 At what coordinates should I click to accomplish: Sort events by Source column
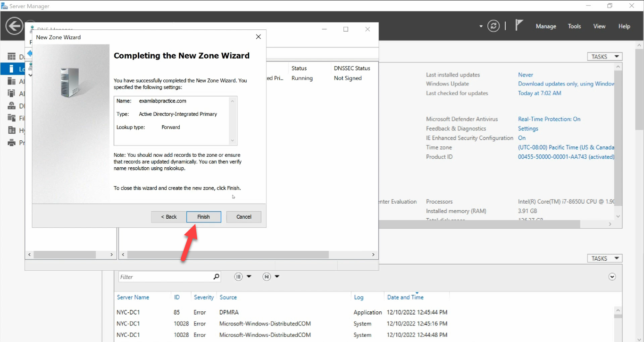(228, 297)
